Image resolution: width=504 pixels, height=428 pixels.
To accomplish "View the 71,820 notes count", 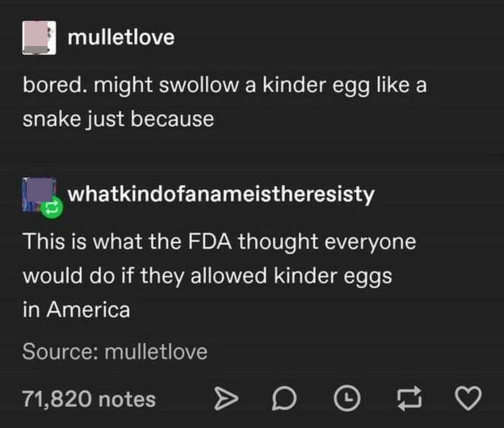I will (89, 399).
